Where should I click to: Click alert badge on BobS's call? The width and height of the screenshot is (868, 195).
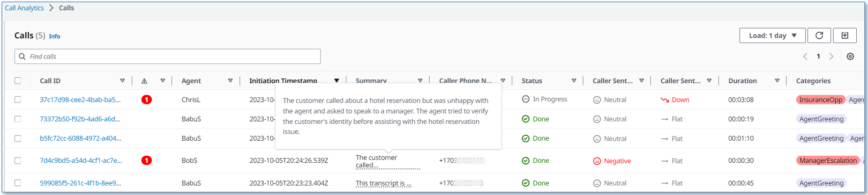tap(146, 160)
